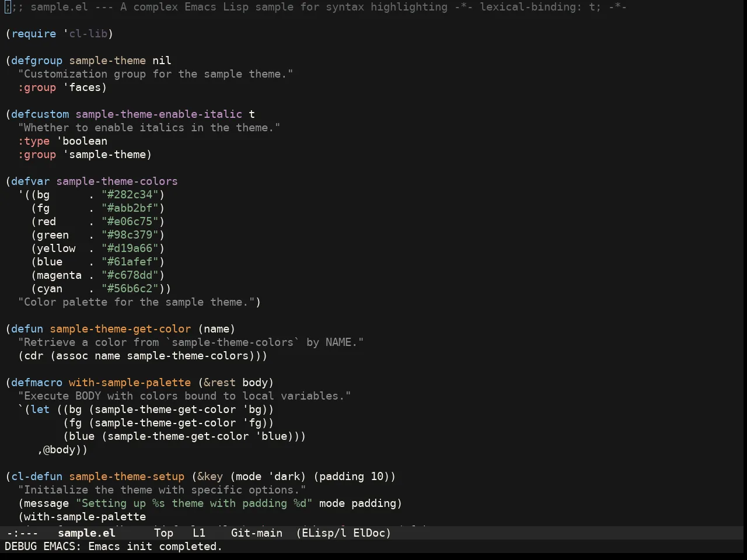
Task: Click the 'cl-defun' keyword
Action: pos(37,477)
